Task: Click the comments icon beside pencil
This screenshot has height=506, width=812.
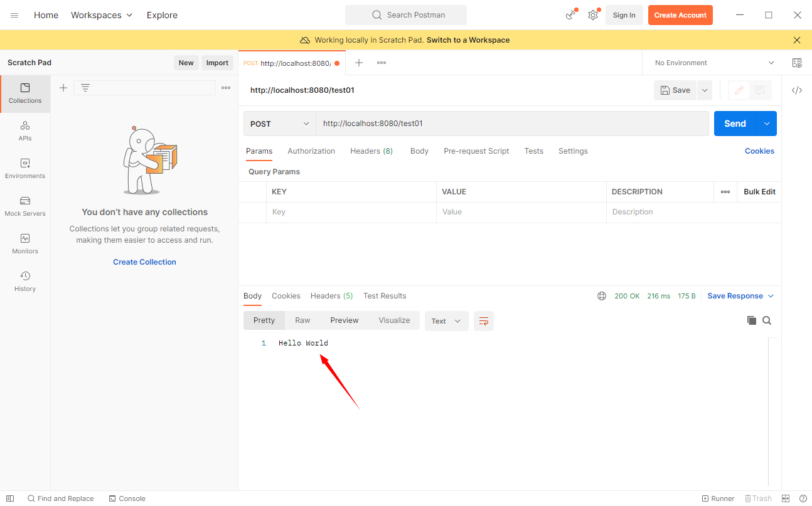Action: point(760,90)
